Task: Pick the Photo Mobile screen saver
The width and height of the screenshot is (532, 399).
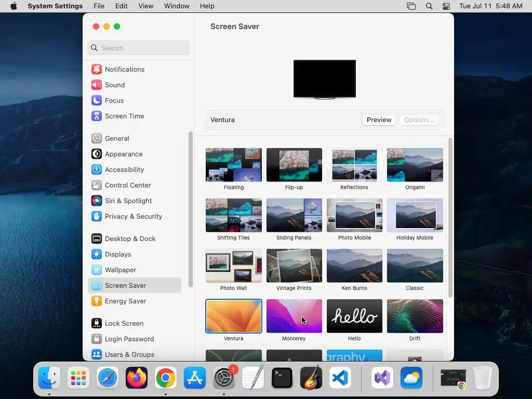Action: pyautogui.click(x=354, y=216)
